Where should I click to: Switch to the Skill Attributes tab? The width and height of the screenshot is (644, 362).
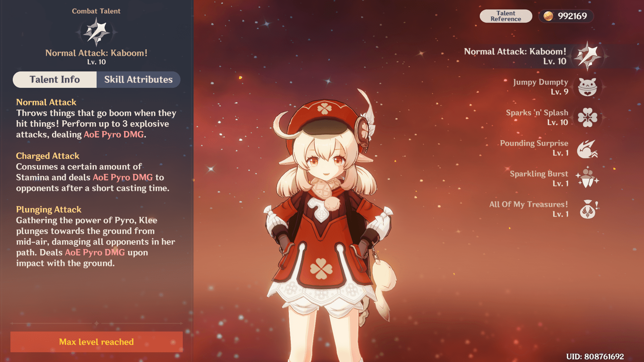[x=139, y=79]
